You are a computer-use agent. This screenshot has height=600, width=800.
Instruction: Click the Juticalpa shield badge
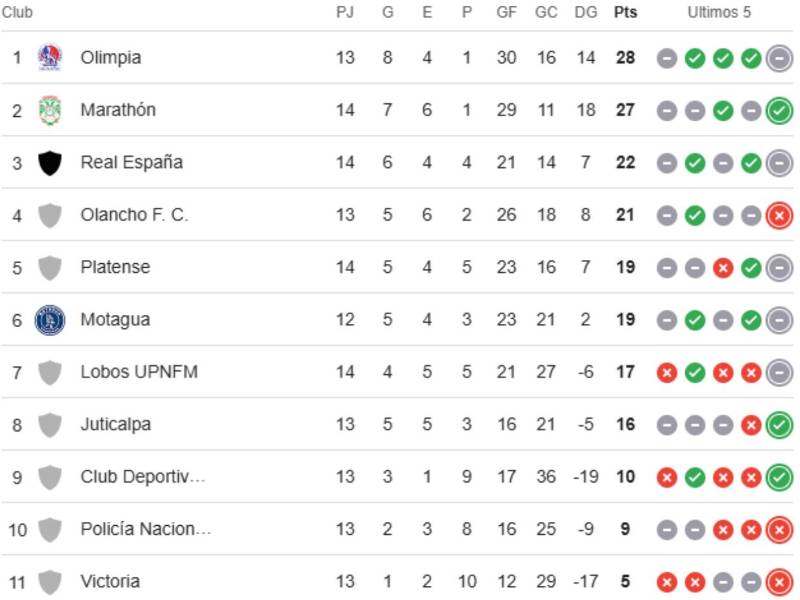tap(48, 423)
